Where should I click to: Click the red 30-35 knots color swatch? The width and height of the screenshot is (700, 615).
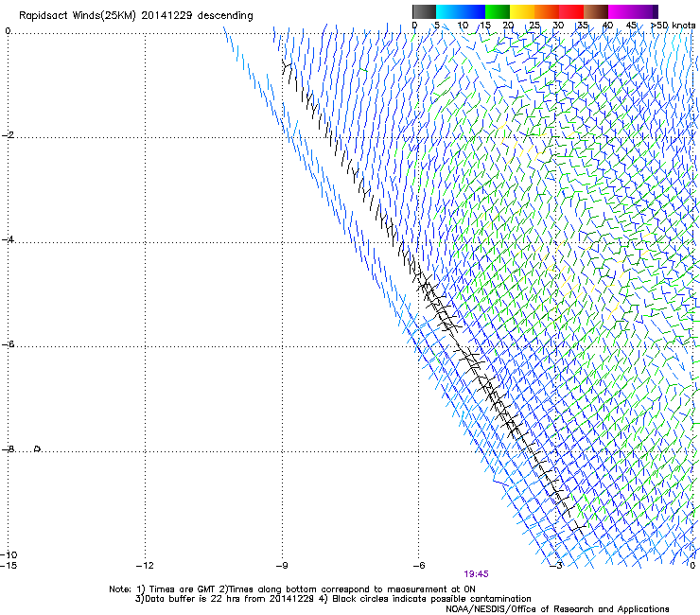571,11
